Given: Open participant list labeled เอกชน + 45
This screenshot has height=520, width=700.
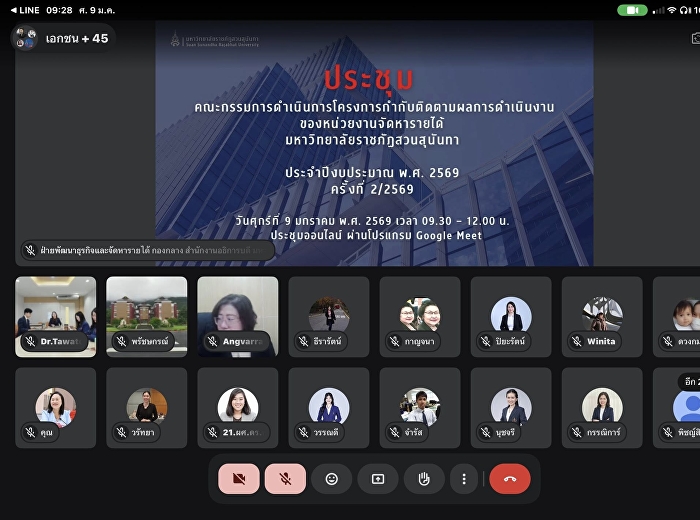Looking at the screenshot, I should coord(63,38).
